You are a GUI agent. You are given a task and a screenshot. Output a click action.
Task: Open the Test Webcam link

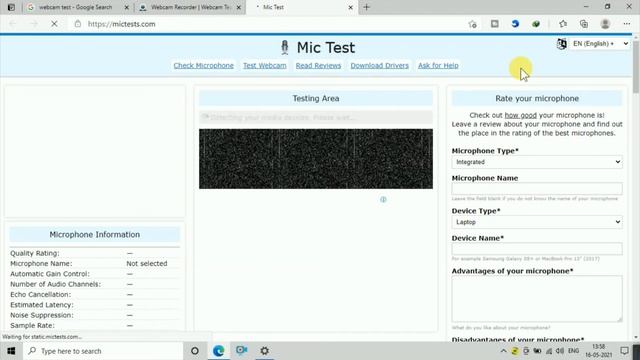(x=264, y=65)
